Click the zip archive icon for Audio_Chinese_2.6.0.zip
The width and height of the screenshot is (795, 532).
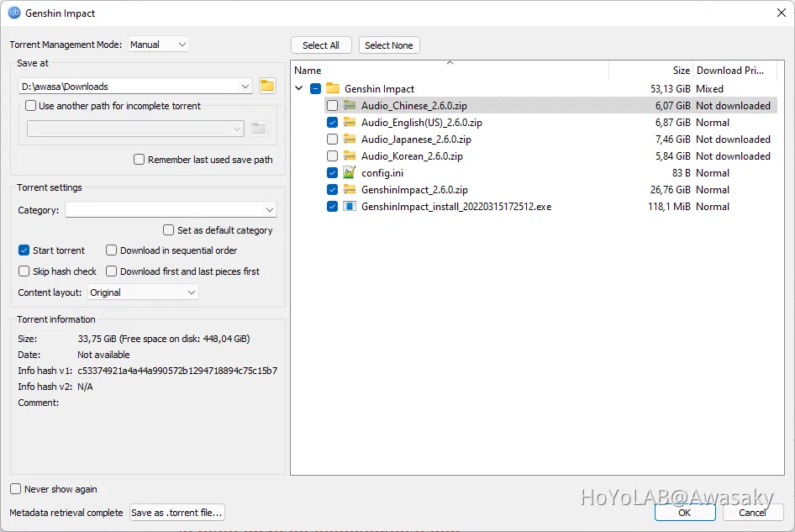(349, 105)
